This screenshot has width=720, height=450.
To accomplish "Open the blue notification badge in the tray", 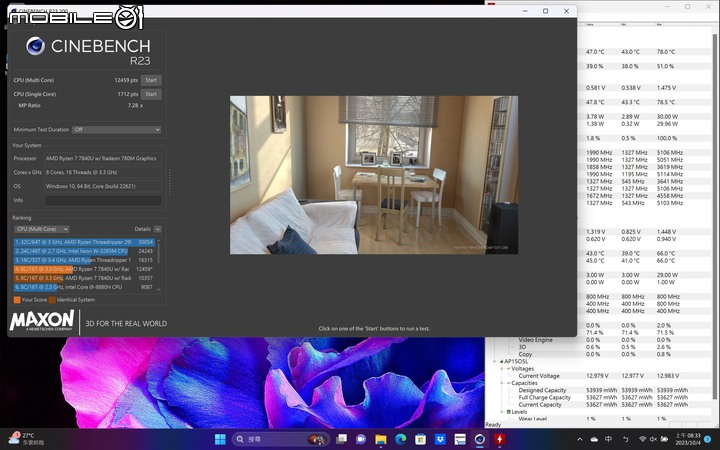I will pos(708,439).
